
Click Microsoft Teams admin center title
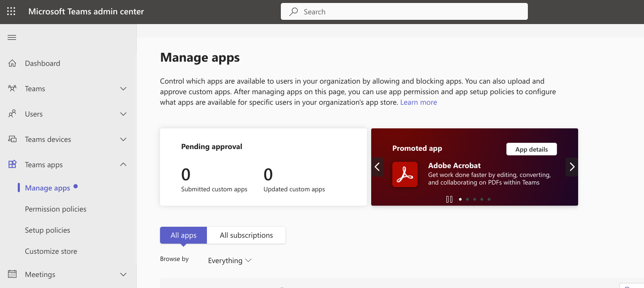pyautogui.click(x=86, y=11)
